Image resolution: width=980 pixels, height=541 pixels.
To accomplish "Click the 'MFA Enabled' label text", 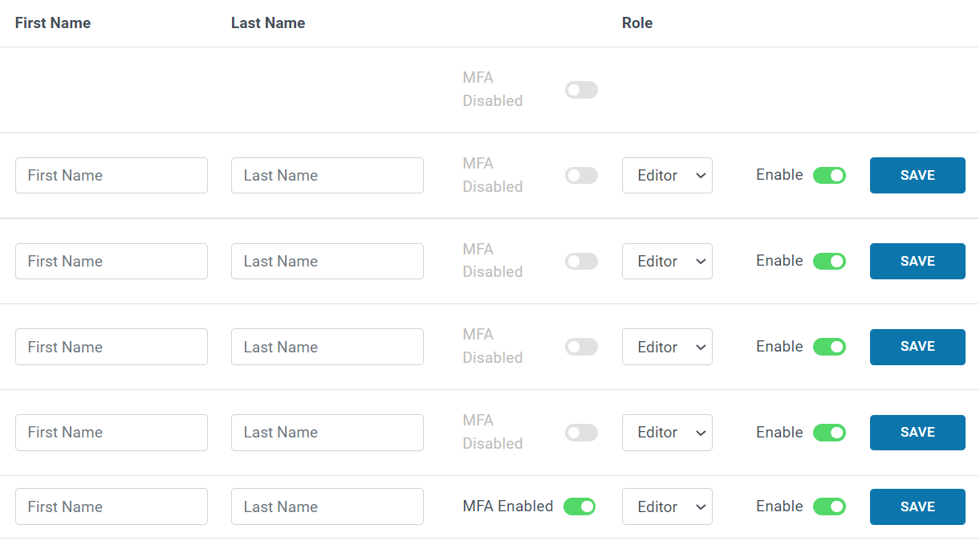I will pos(508,506).
